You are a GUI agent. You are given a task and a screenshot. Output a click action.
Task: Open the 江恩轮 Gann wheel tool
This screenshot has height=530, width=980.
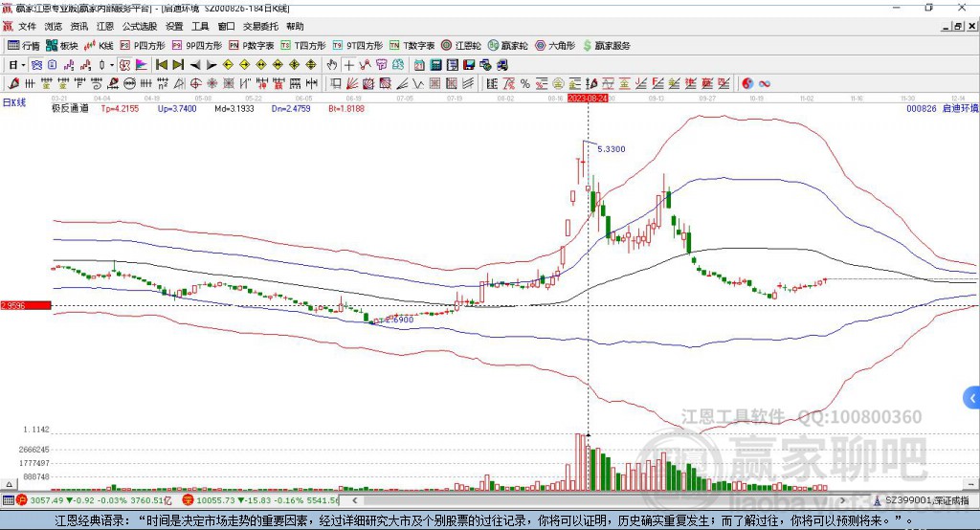pos(461,46)
